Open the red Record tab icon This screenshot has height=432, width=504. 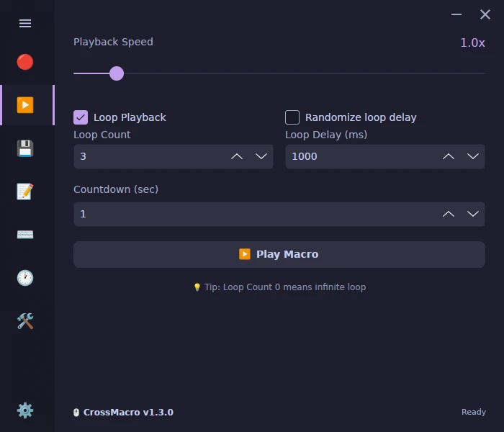pyautogui.click(x=25, y=62)
